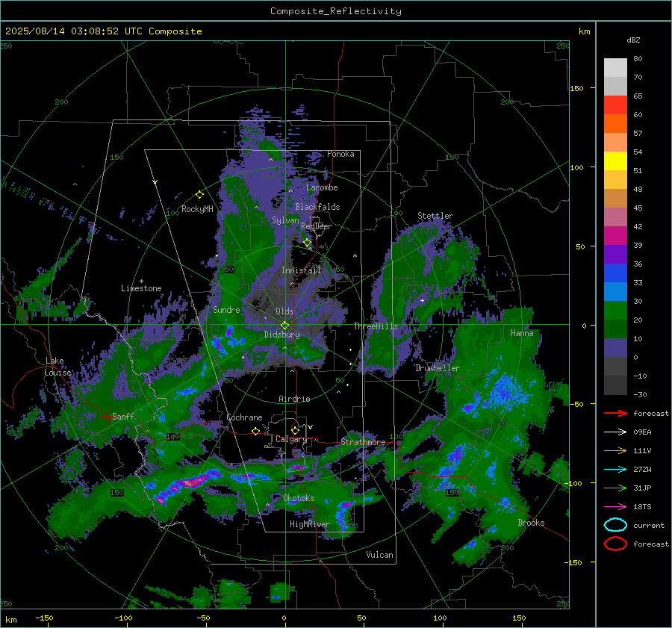Click the Sylvan town label
Viewport: 672px width, 628px height.
(x=285, y=220)
